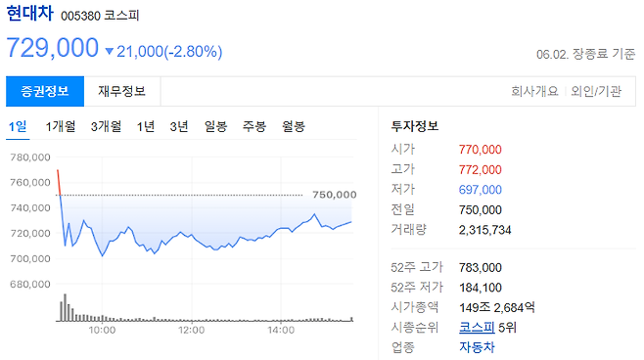Show the 3개월 chart period
Viewport: 644px width, 360px height.
106,126
